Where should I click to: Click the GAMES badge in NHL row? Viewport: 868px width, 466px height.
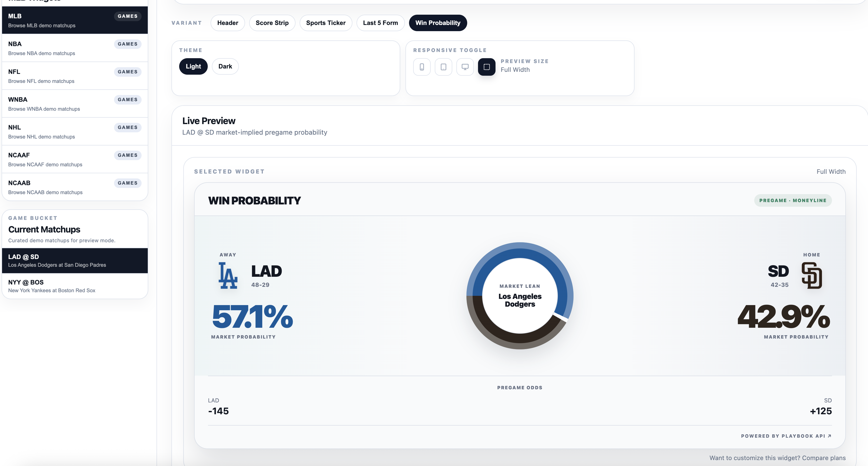point(128,127)
